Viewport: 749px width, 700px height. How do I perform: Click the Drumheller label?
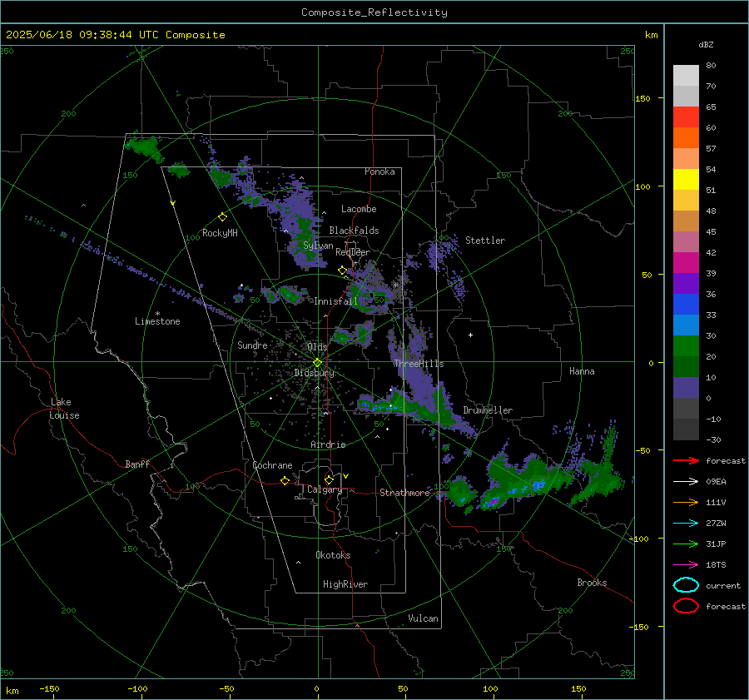tap(488, 410)
